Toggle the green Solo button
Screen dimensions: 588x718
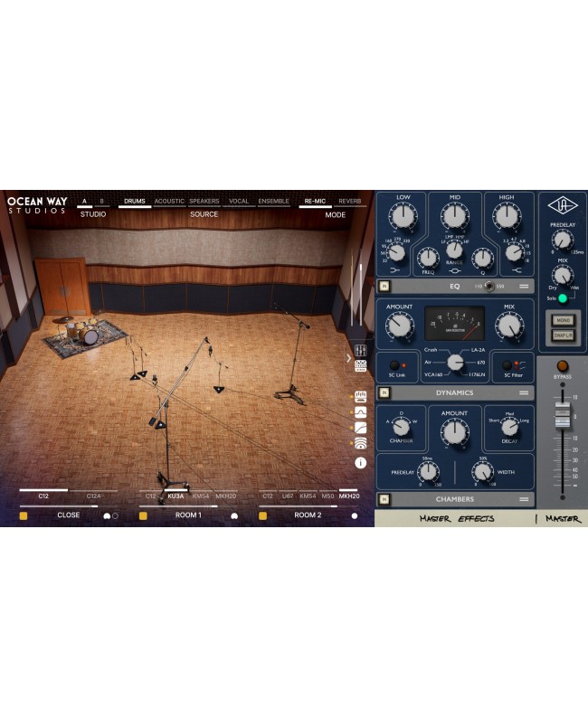(563, 298)
